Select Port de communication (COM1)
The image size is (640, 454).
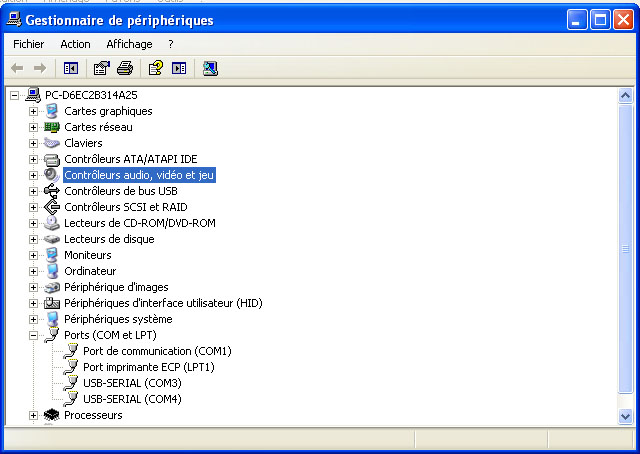click(157, 351)
